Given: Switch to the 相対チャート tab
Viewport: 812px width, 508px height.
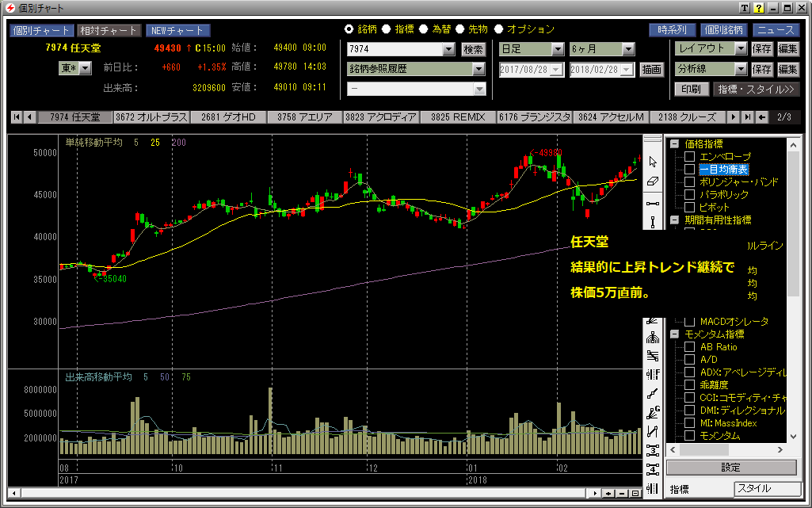Looking at the screenshot, I should (109, 31).
